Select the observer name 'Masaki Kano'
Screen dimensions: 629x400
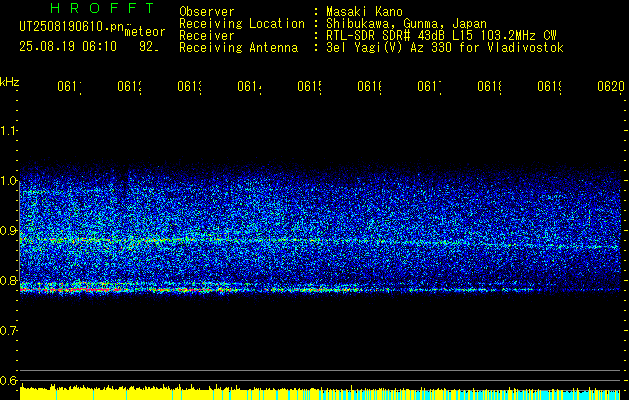click(x=364, y=12)
